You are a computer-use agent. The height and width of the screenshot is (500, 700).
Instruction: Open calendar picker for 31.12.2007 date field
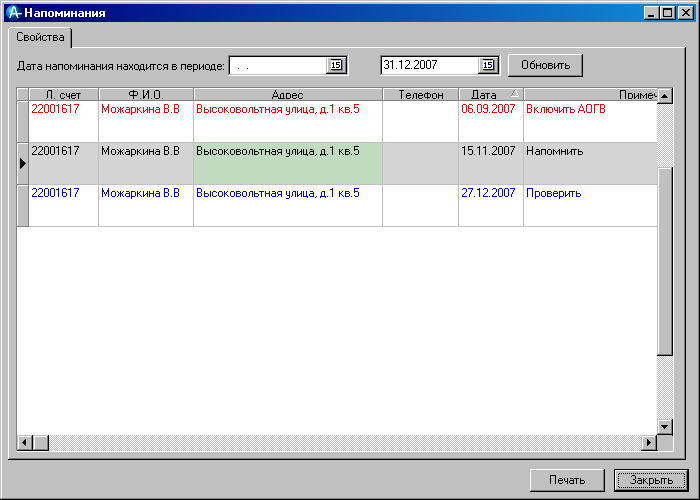[x=488, y=65]
